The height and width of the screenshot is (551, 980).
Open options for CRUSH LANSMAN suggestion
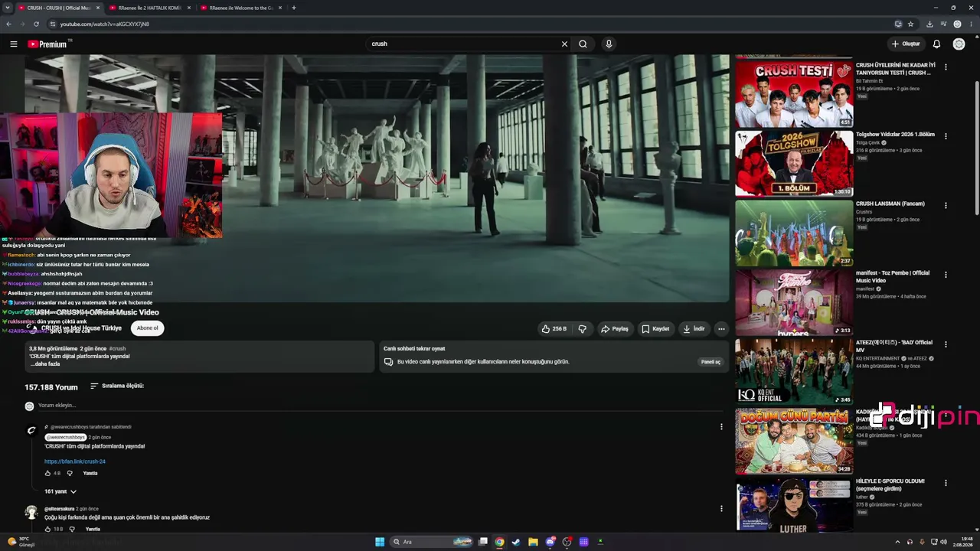click(x=946, y=206)
